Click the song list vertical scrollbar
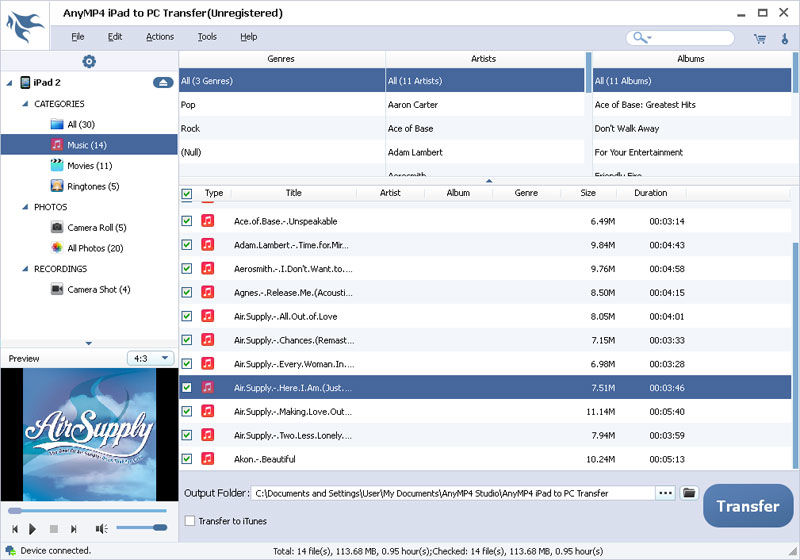The height and width of the screenshot is (560, 800). (x=795, y=355)
